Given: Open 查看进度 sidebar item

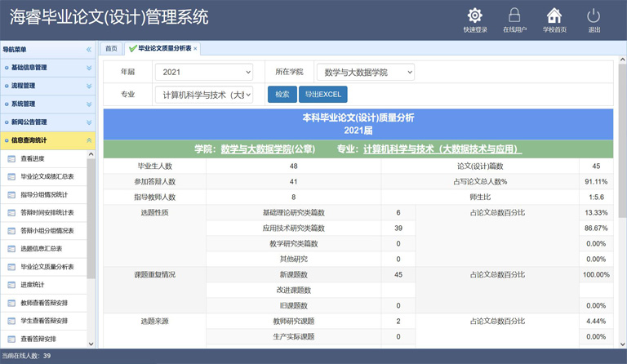Looking at the screenshot, I should (33, 158).
